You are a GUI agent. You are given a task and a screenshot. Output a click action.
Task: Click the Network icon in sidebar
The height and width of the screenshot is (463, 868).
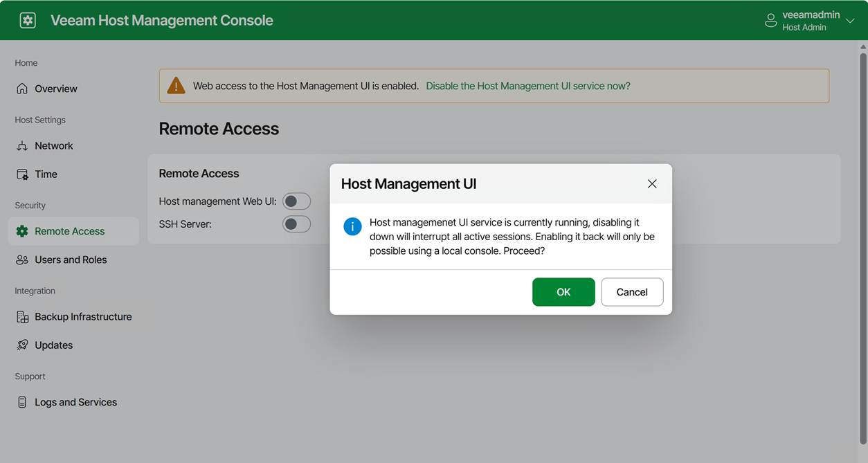tap(22, 146)
